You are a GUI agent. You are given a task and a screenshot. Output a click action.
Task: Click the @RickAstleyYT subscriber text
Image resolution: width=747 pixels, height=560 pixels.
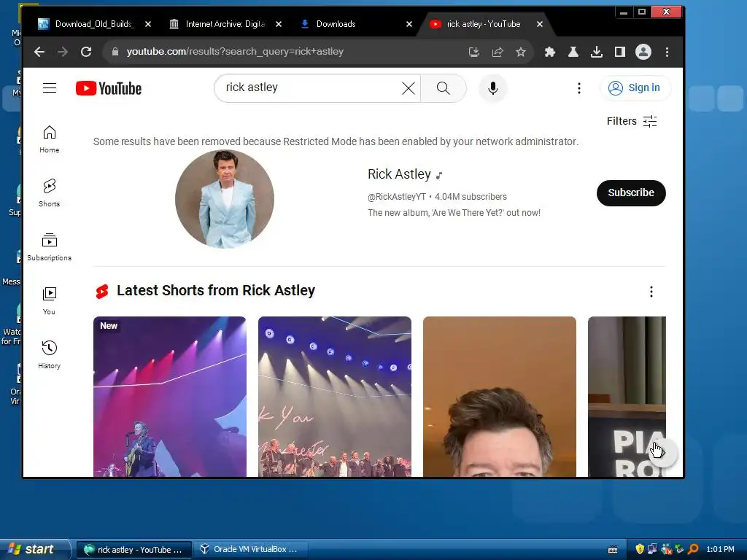[437, 197]
